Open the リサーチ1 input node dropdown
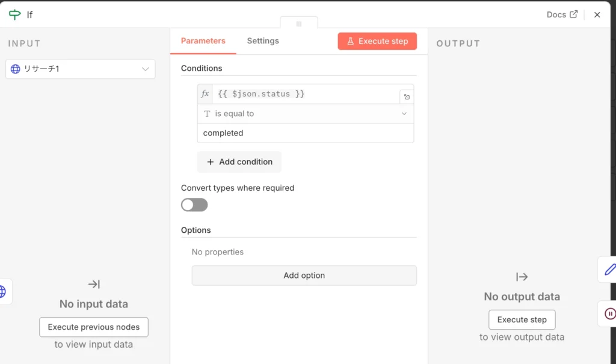This screenshot has width=616, height=364. click(81, 69)
